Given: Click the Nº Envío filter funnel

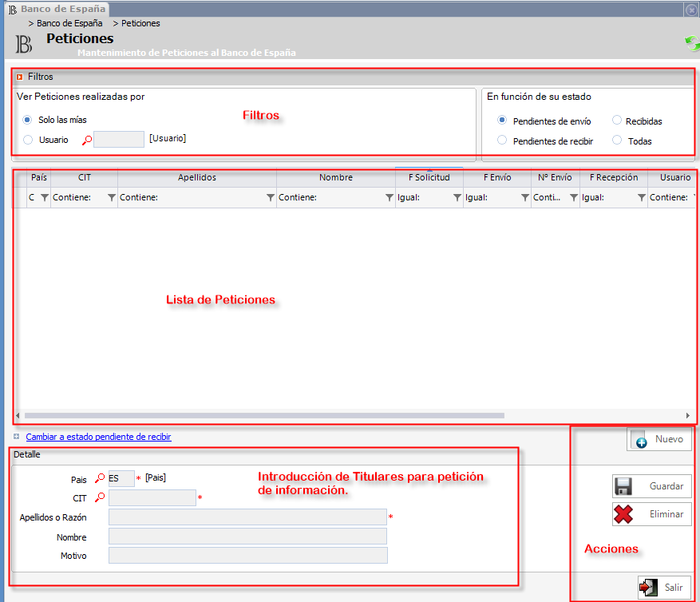Looking at the screenshot, I should point(574,197).
